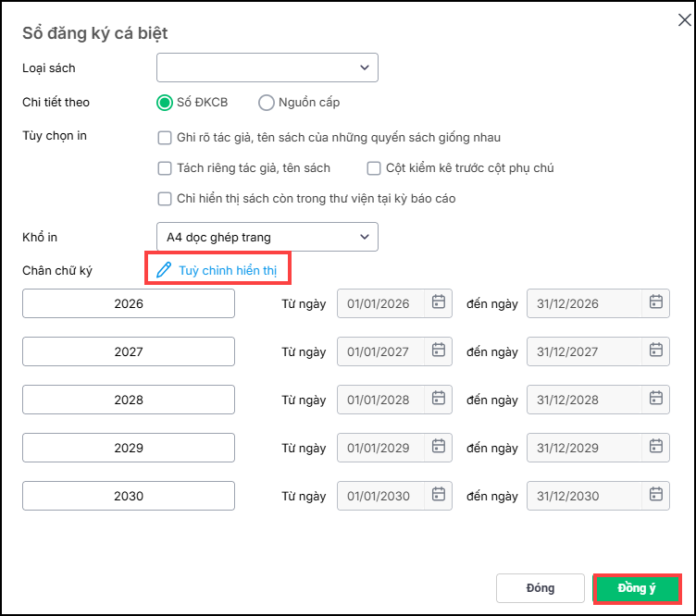The width and height of the screenshot is (696, 616).
Task: Check 'Tách riêng tác giả, tên sách'
Action: coord(165,168)
